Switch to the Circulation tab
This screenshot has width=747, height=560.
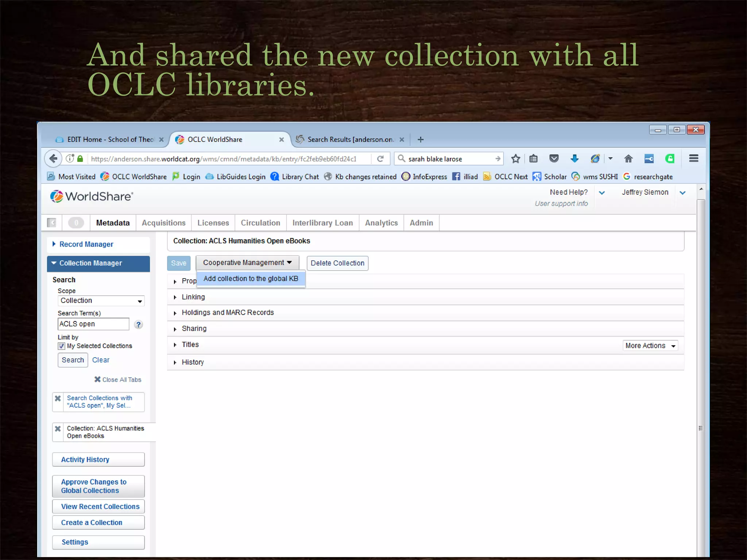(260, 223)
